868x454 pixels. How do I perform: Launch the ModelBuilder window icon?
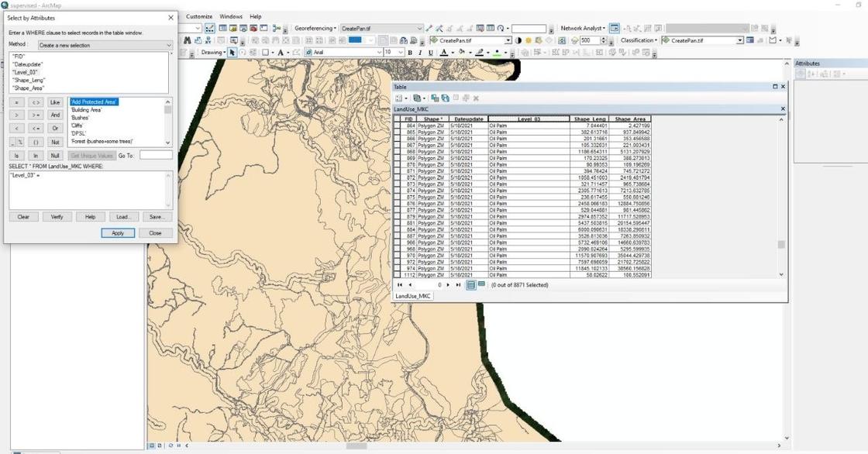point(276,28)
